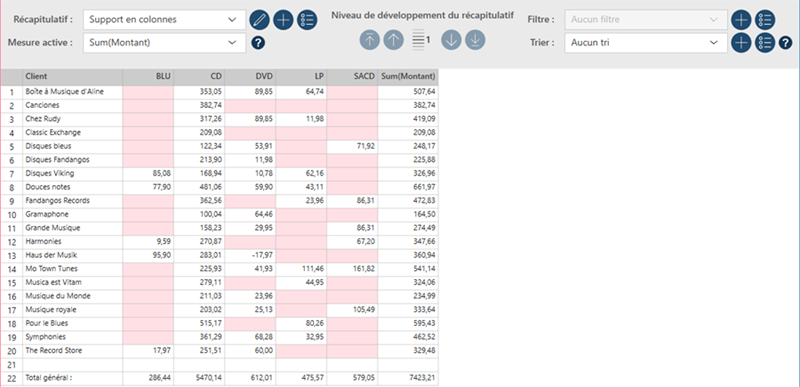Screen dimensions: 800x387
Task: Open the sort list manager icon
Action: click(765, 43)
